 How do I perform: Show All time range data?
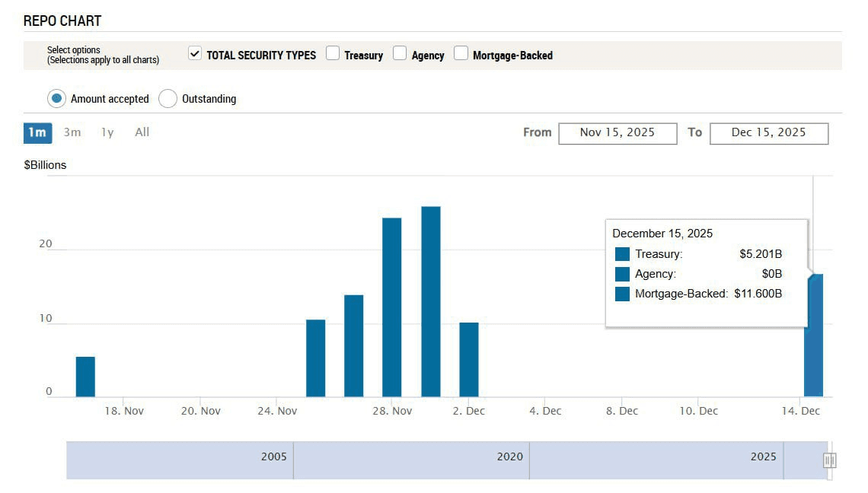point(142,132)
